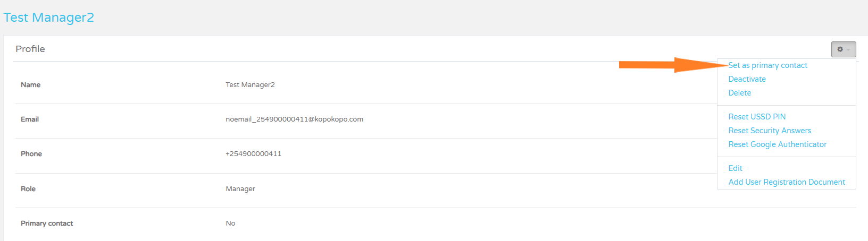Image resolution: width=868 pixels, height=241 pixels.
Task: Click the Manager role value
Action: [x=240, y=189]
